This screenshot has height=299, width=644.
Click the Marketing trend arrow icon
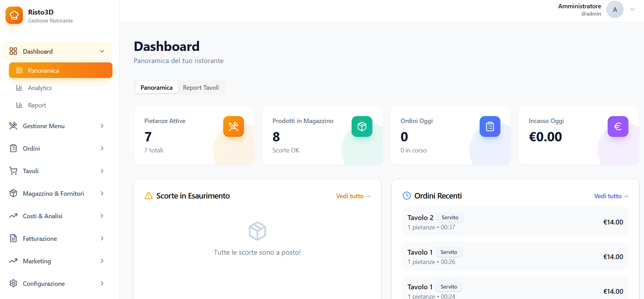[x=13, y=261]
